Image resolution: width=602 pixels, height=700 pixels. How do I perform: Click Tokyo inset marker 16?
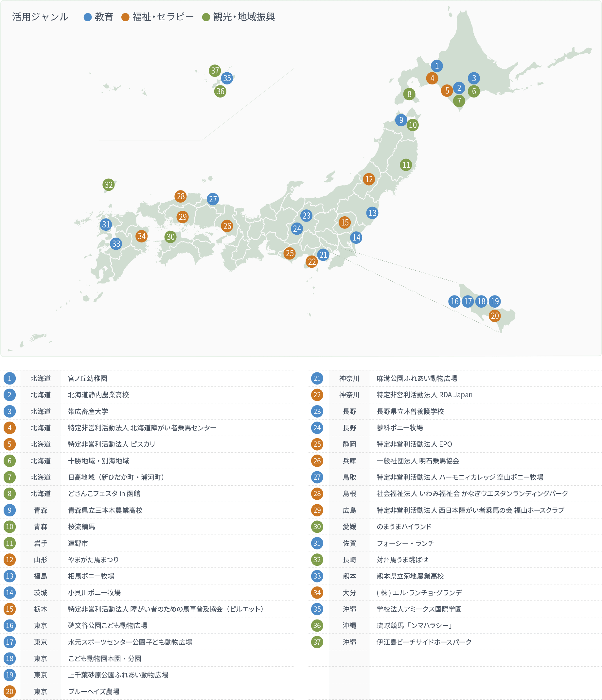coord(455,301)
